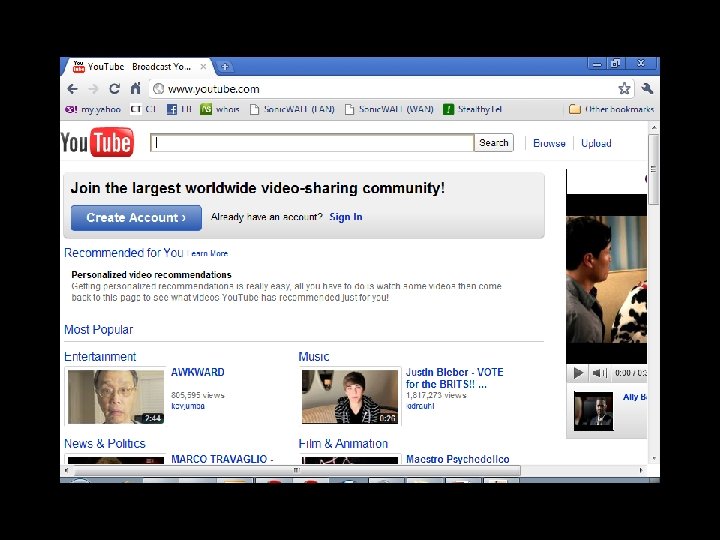Click the sidebar featured video frame
This screenshot has width=720, height=540.
tap(607, 279)
